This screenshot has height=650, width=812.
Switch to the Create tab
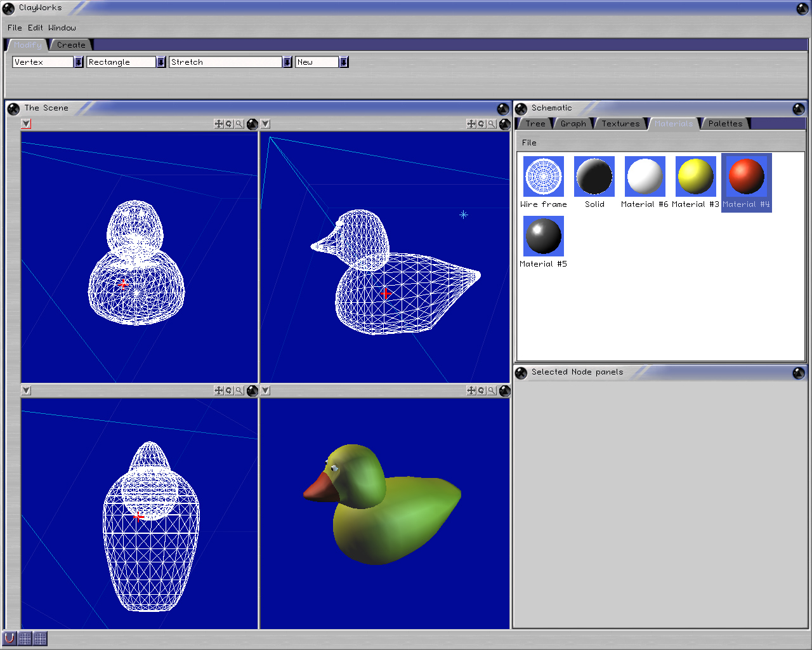pos(71,45)
